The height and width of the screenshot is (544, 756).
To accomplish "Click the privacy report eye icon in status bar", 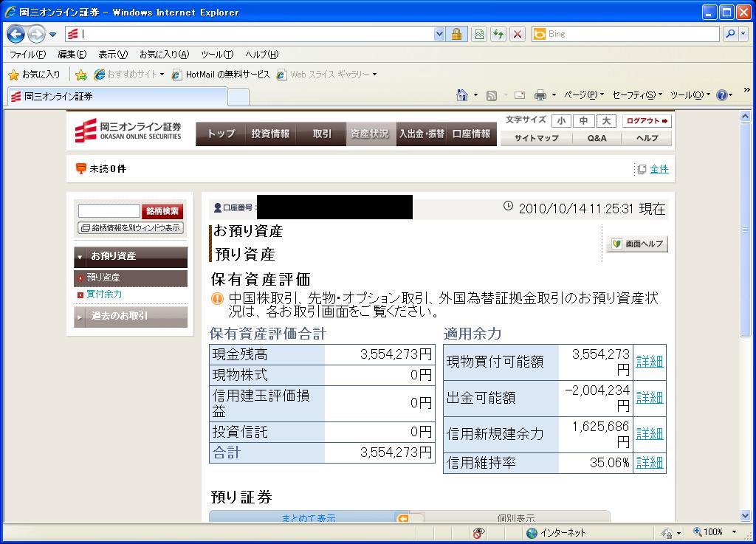I will tap(479, 532).
